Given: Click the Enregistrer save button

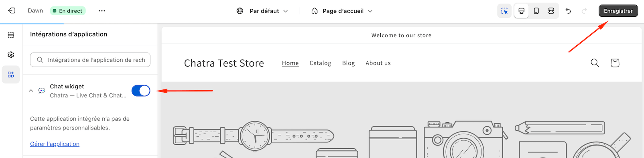Looking at the screenshot, I should click(618, 11).
